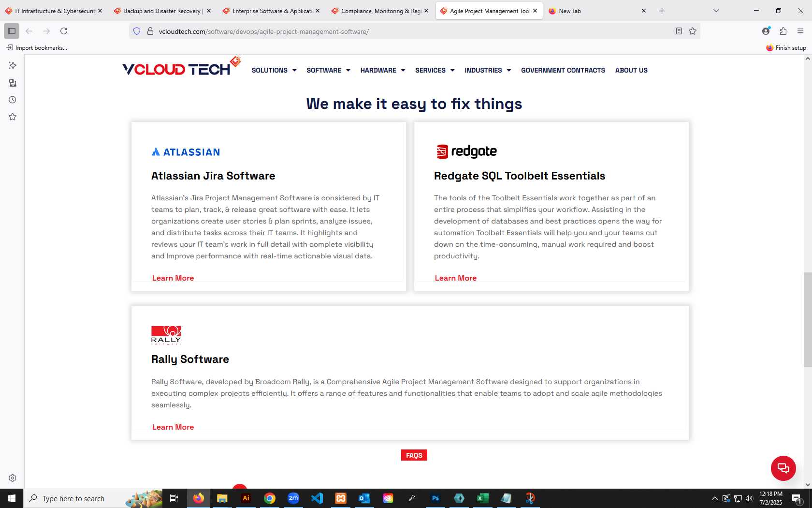Open a new browser tab with plus
Image resolution: width=812 pixels, height=508 pixels.
662,11
